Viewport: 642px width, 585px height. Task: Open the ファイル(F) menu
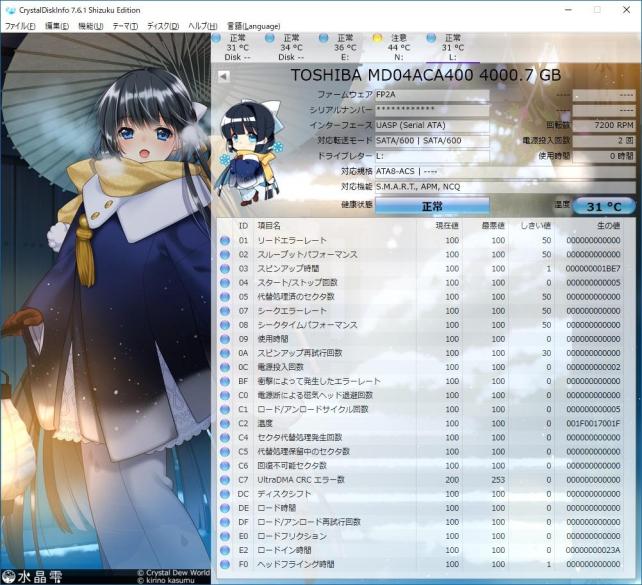point(20,26)
